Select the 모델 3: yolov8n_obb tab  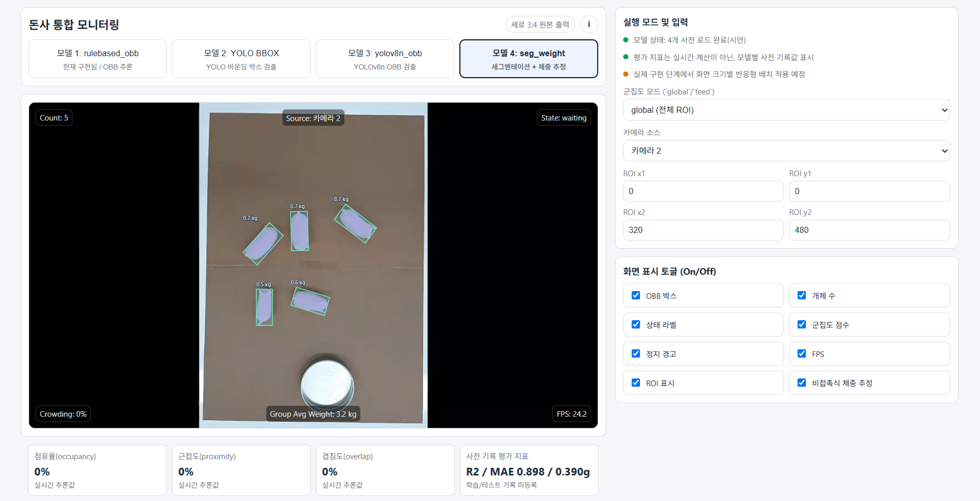(385, 59)
